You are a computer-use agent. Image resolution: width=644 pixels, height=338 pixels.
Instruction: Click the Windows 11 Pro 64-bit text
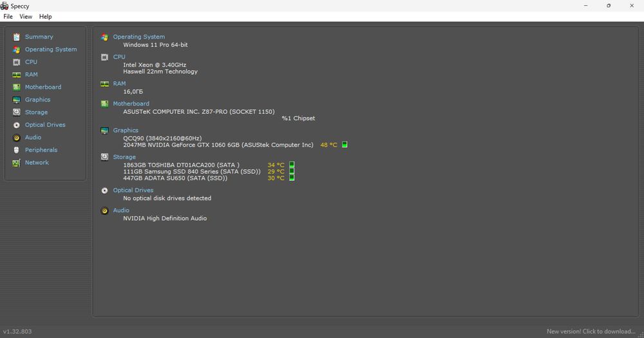click(x=155, y=45)
